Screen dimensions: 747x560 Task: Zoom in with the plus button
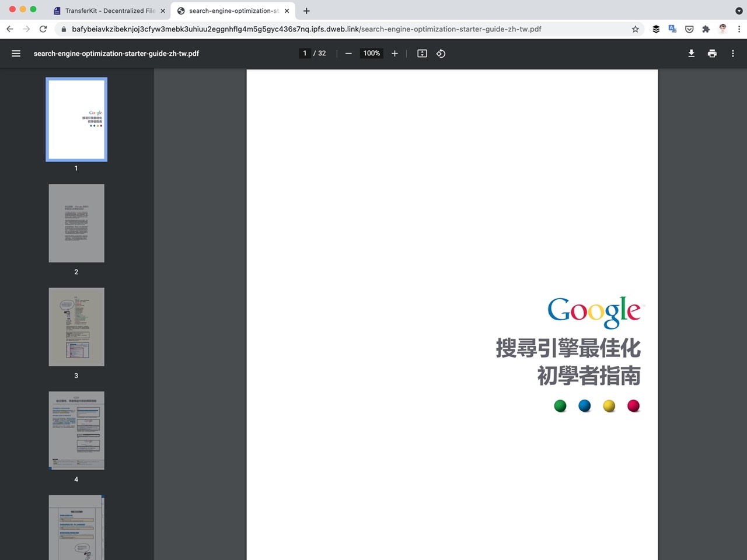395,53
